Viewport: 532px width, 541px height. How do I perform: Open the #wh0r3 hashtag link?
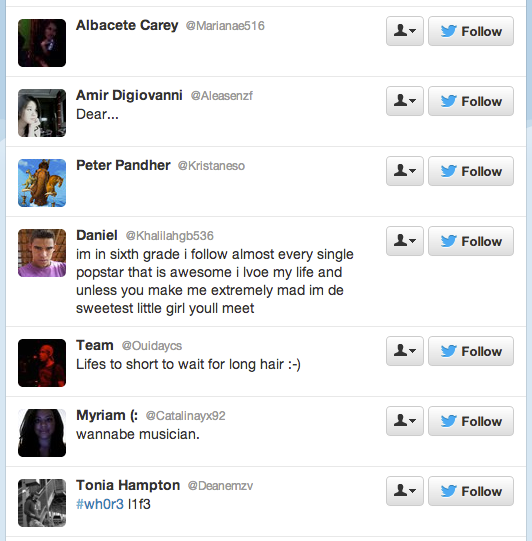click(x=100, y=504)
